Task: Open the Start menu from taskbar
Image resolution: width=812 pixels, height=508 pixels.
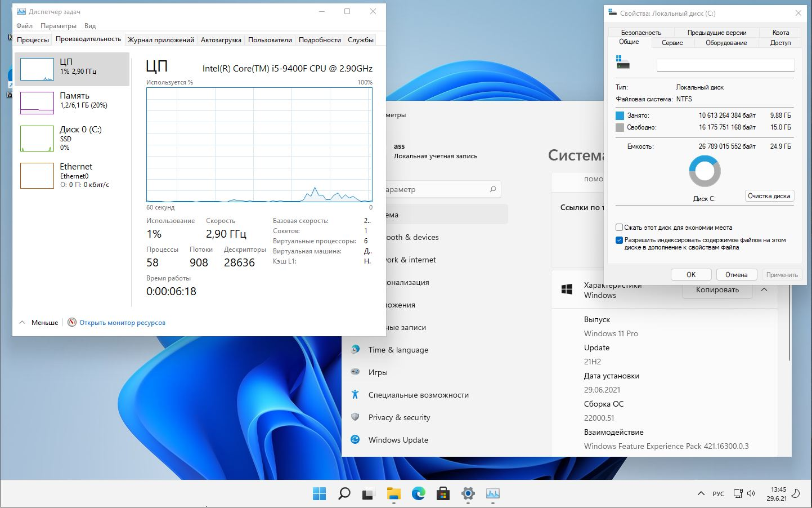Action: tap(319, 493)
